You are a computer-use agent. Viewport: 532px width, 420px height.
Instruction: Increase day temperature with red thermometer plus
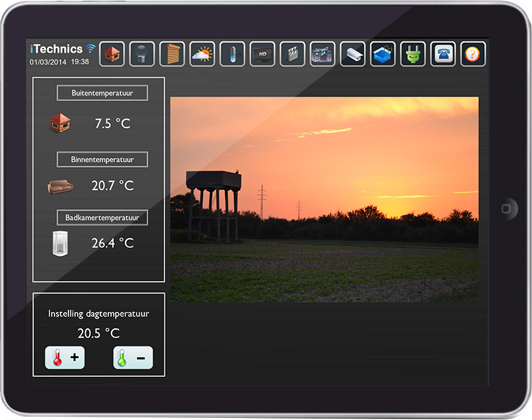pyautogui.click(x=65, y=358)
